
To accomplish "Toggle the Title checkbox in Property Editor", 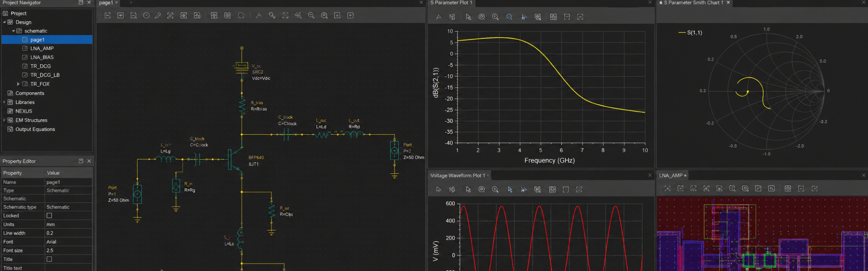I will point(49,259).
